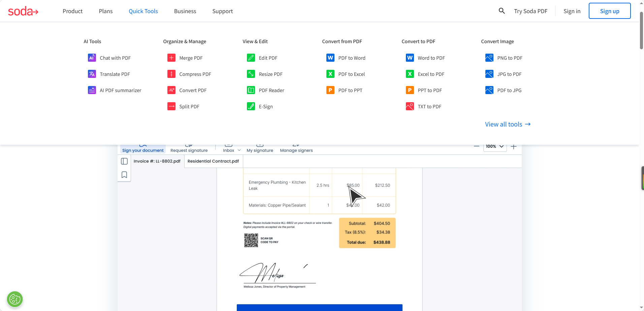The image size is (644, 311).
Task: Open the cookie settings icon
Action: (x=15, y=299)
